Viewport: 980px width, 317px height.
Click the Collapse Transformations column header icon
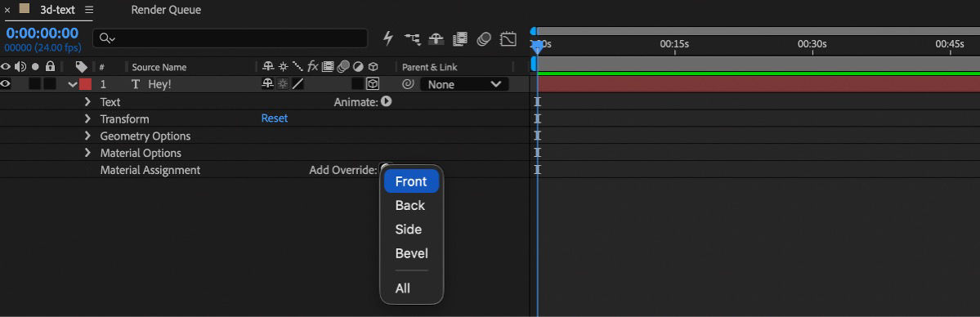click(283, 66)
